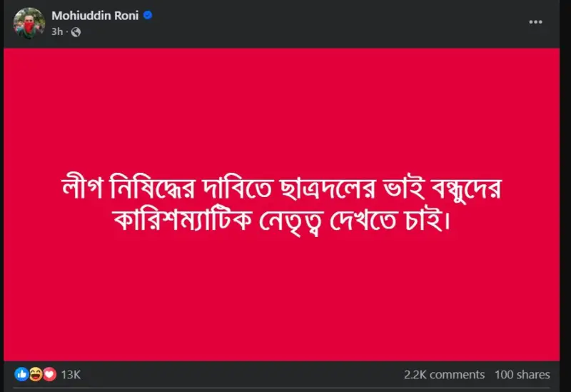
Task: Click the blue thumbs-up Like reaction icon
Action: (x=21, y=374)
